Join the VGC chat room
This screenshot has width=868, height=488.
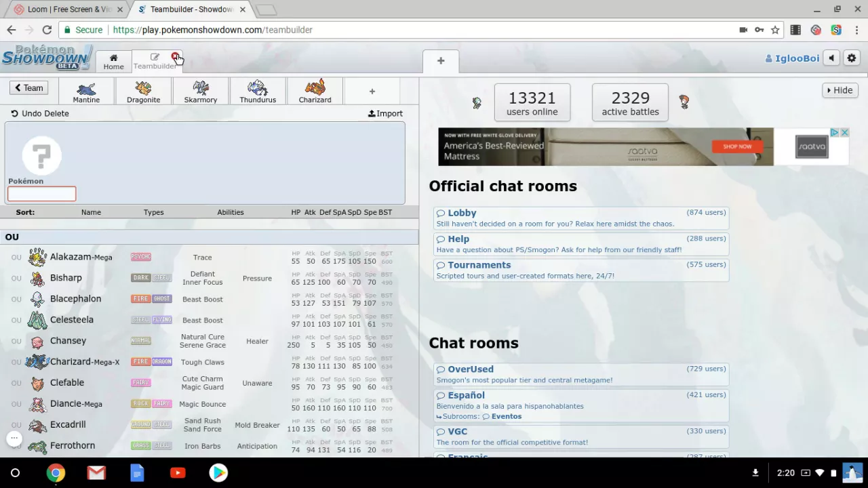581,436
